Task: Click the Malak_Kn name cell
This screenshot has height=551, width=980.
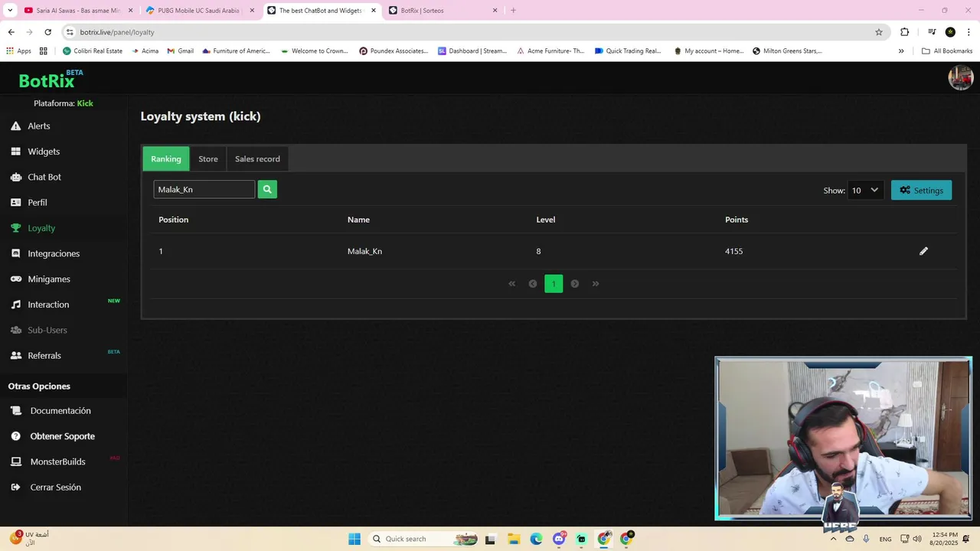Action: pyautogui.click(x=364, y=251)
